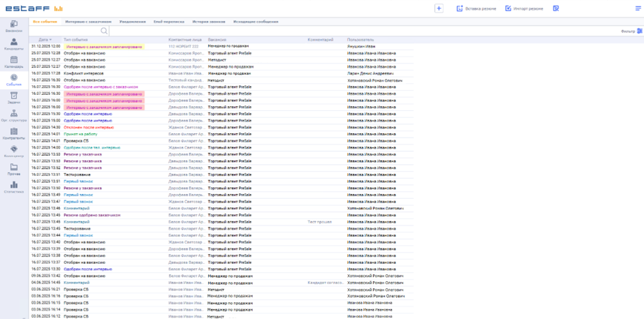644x319 pixels.
Task: Click date cell 25.07.2025 12:28
Action: (46, 53)
